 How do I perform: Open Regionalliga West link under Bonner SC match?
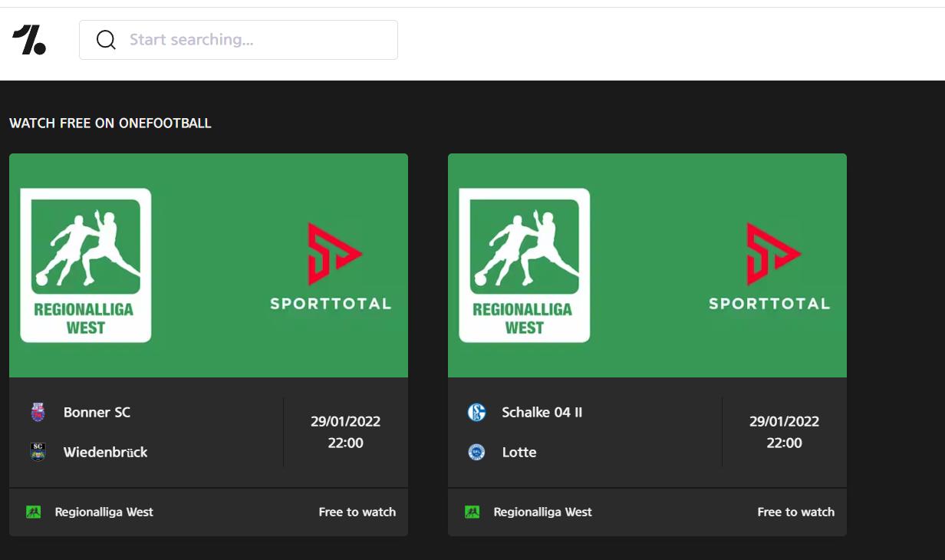pos(104,512)
